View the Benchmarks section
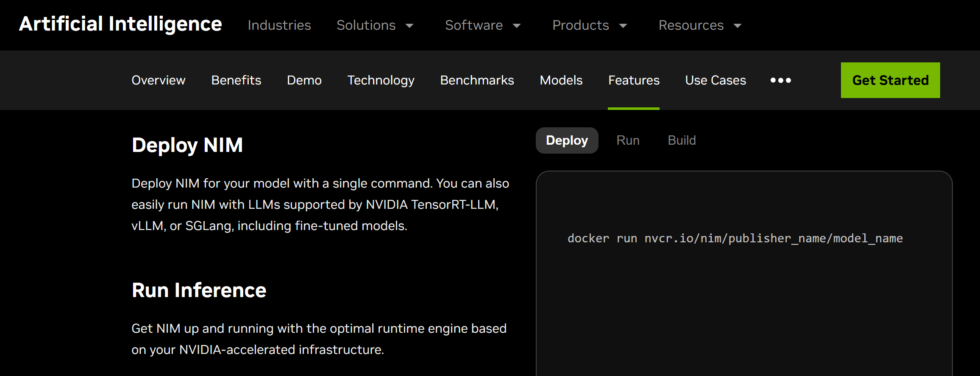This screenshot has width=980, height=376. pos(477,80)
